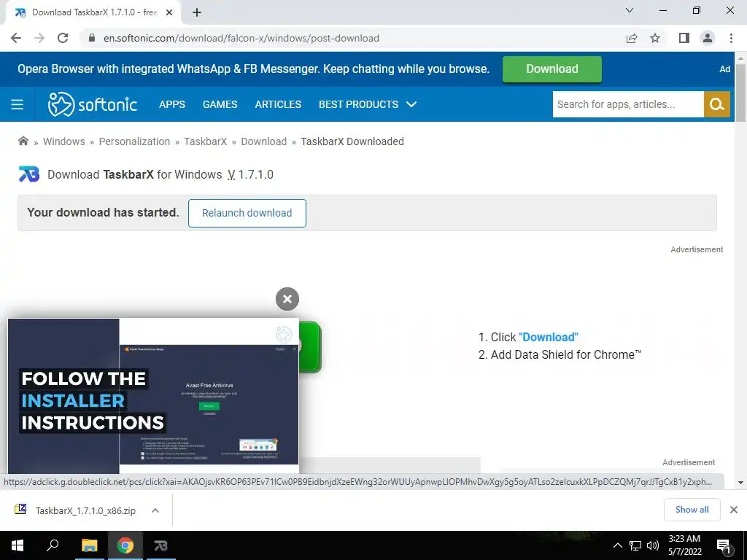Click the address bar URL
747x560 pixels.
click(241, 38)
